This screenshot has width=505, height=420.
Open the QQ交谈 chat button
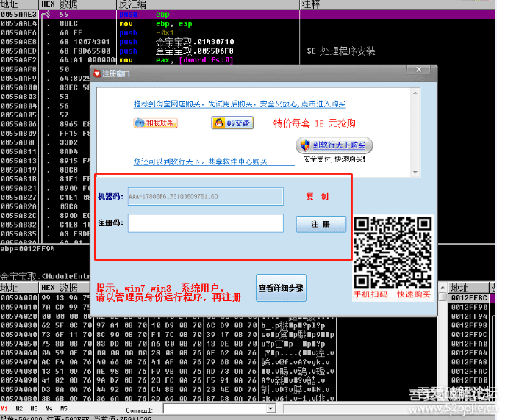(232, 123)
